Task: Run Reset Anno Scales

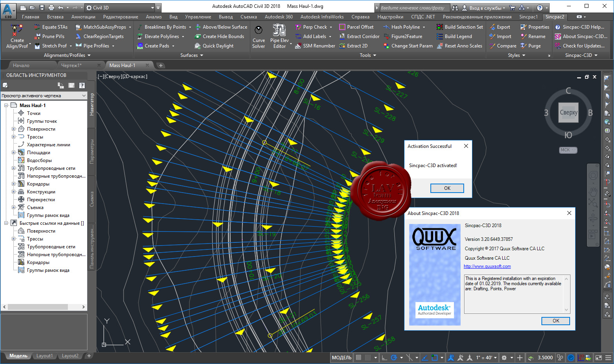Action: click(x=459, y=46)
